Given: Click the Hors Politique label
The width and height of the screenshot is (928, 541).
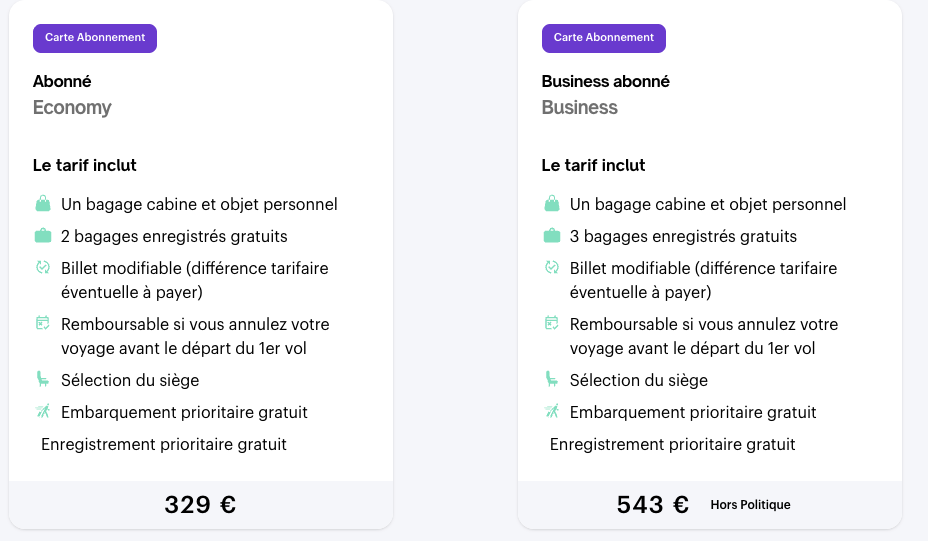Looking at the screenshot, I should pyautogui.click(x=750, y=505).
